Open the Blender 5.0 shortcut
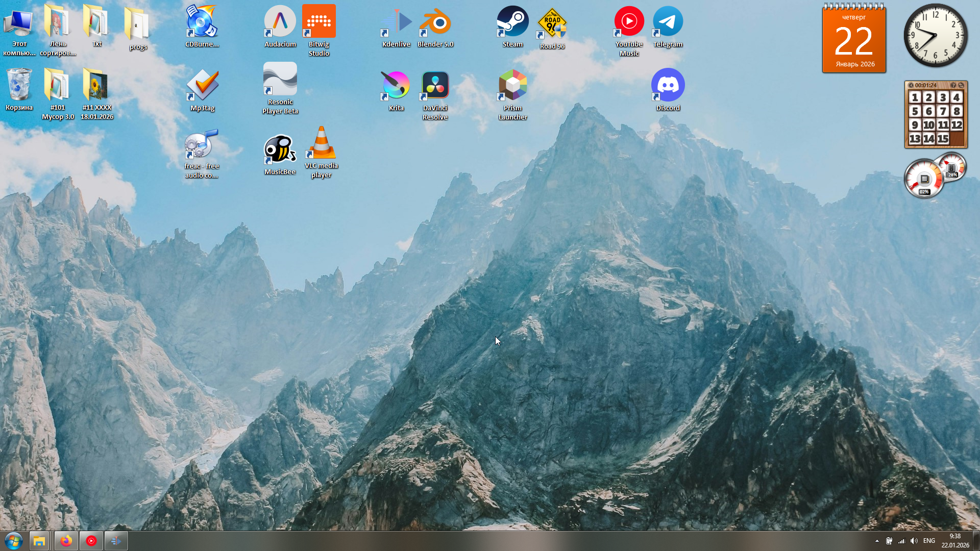The height and width of the screenshot is (551, 980). click(435, 22)
